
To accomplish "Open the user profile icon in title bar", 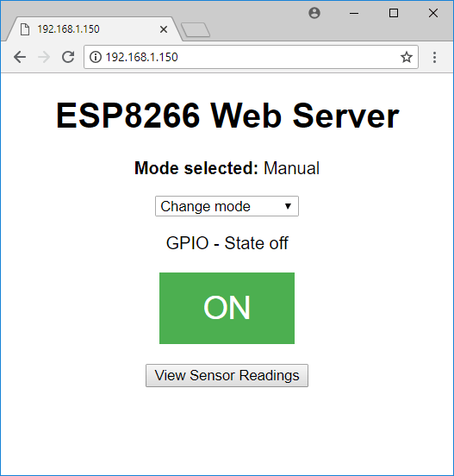I will (314, 13).
